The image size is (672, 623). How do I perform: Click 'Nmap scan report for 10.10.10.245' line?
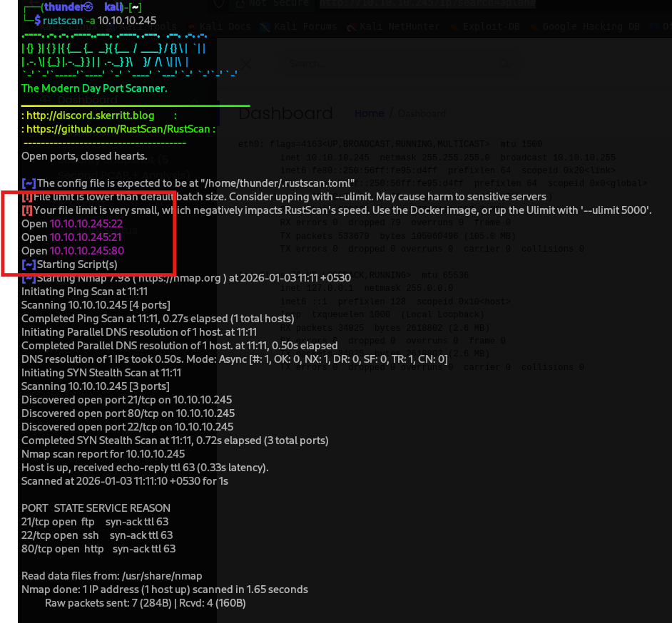click(x=103, y=454)
